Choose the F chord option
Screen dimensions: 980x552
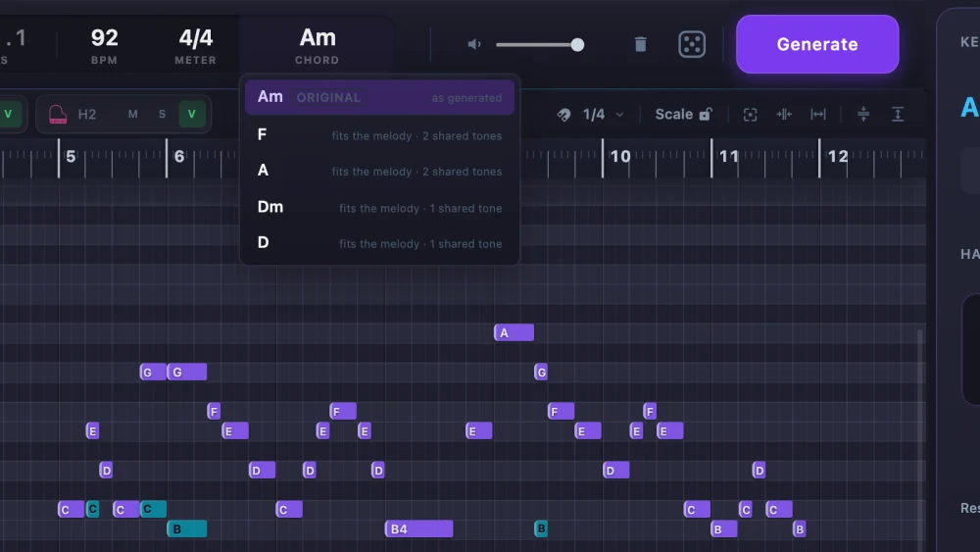tap(379, 135)
